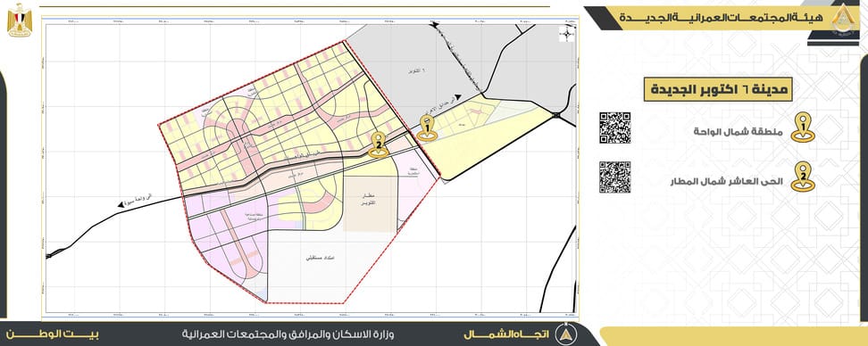The width and height of the screenshot is (868, 346).
Task: Click the arrow beside حدائق الاهرام road label
Action: pos(458,97)
